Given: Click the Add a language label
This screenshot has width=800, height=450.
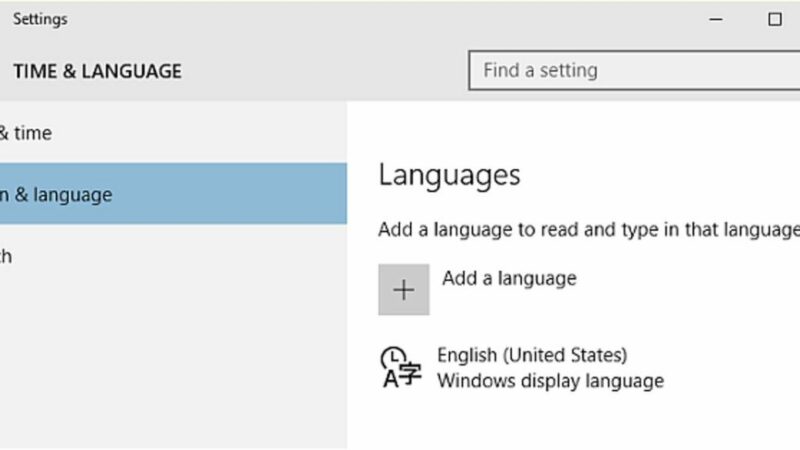Looking at the screenshot, I should tap(509, 279).
